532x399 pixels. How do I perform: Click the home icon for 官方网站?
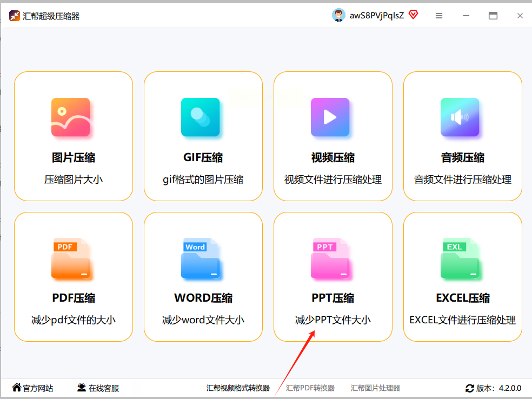tap(17, 388)
